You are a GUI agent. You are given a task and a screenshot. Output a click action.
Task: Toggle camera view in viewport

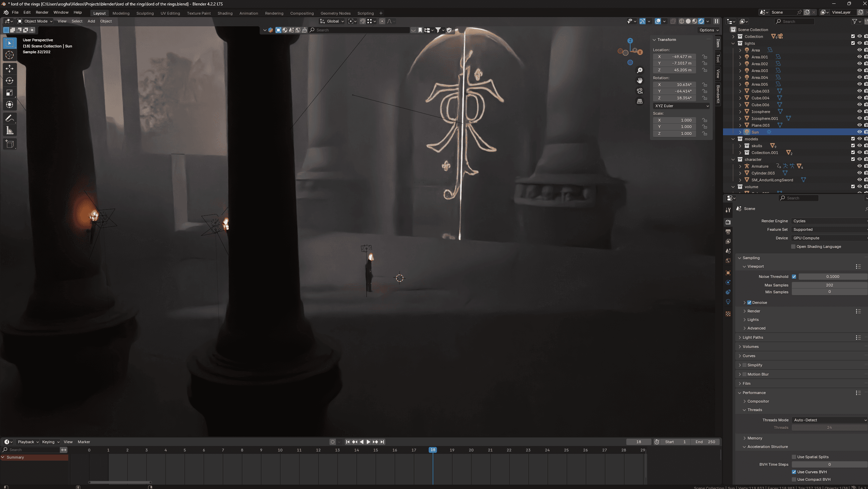640,91
